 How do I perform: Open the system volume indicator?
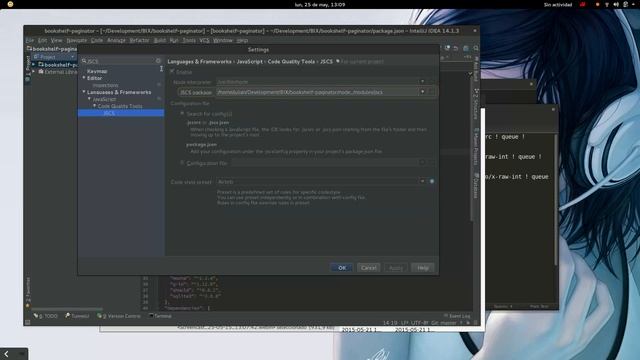click(616, 4)
